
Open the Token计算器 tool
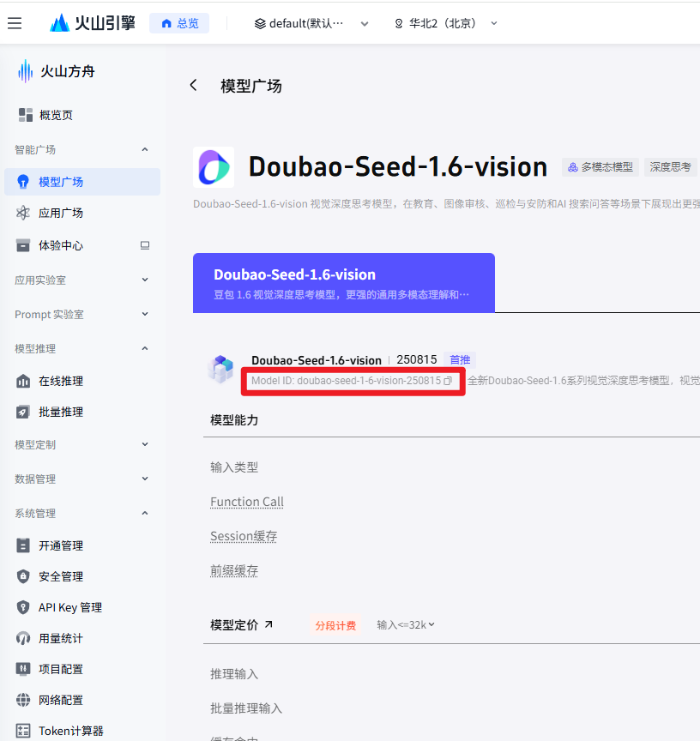coord(70,731)
